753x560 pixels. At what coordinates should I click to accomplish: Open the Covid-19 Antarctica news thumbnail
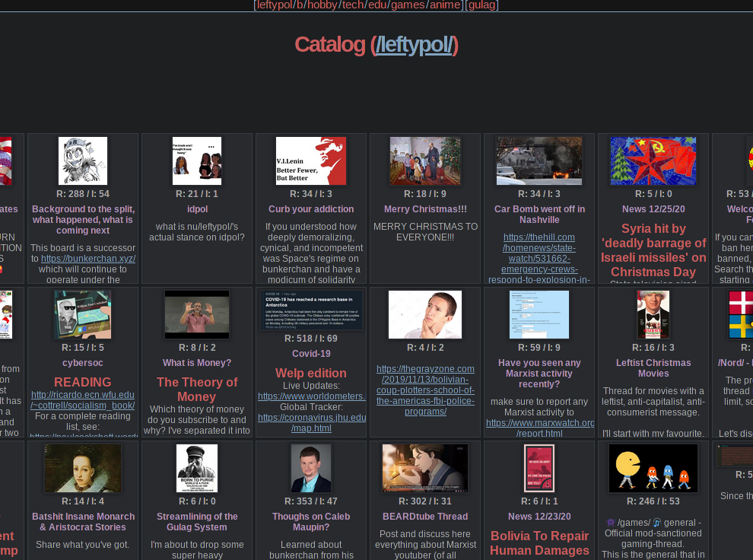(310, 309)
